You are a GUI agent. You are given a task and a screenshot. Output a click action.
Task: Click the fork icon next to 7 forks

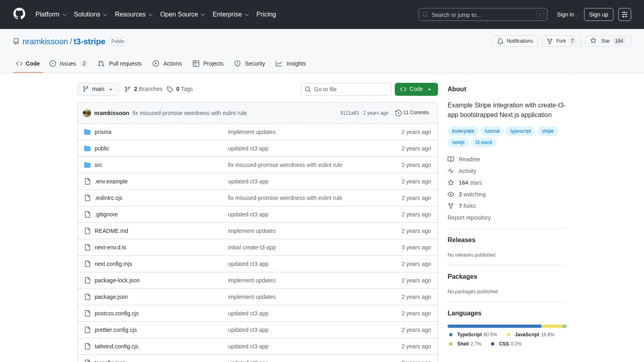[451, 206]
